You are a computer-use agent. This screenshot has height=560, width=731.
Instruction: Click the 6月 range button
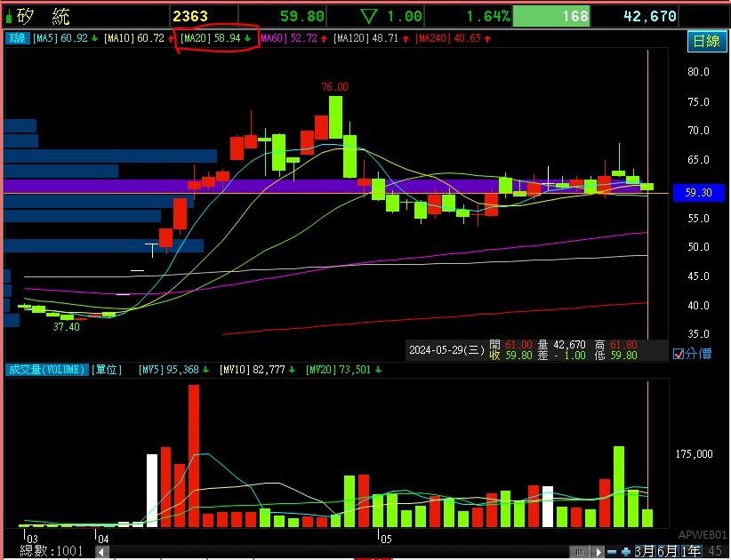tap(668, 552)
